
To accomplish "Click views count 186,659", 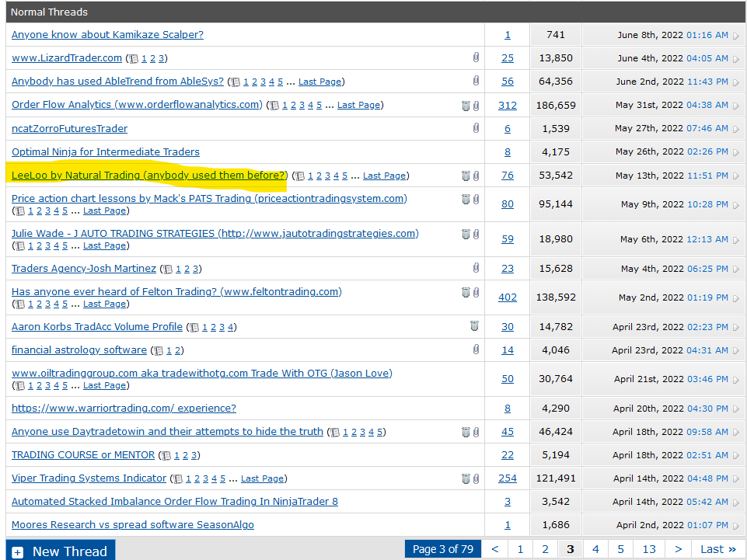I will pos(556,105).
